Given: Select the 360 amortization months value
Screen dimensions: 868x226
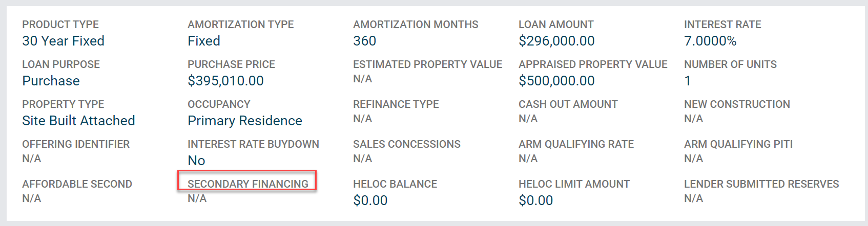Looking at the screenshot, I should [364, 41].
